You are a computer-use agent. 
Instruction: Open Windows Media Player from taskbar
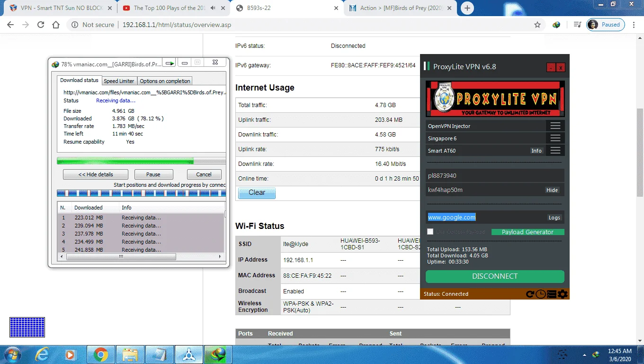tap(71, 354)
